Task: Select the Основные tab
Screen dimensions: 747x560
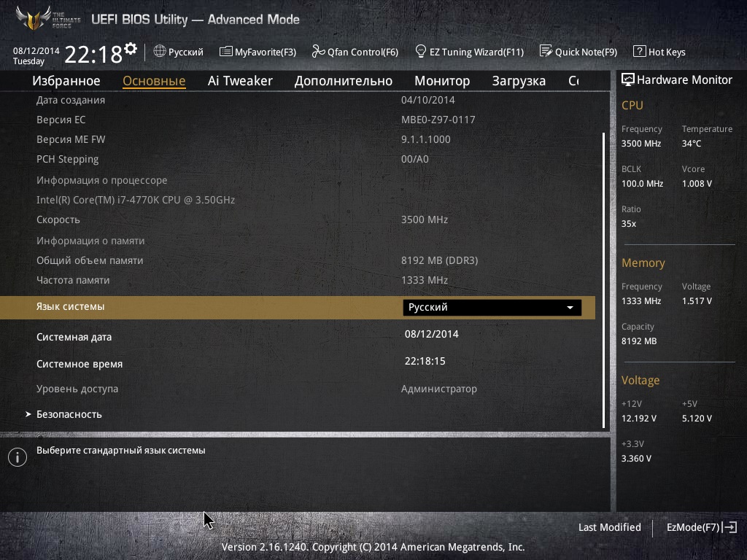Action: tap(154, 81)
